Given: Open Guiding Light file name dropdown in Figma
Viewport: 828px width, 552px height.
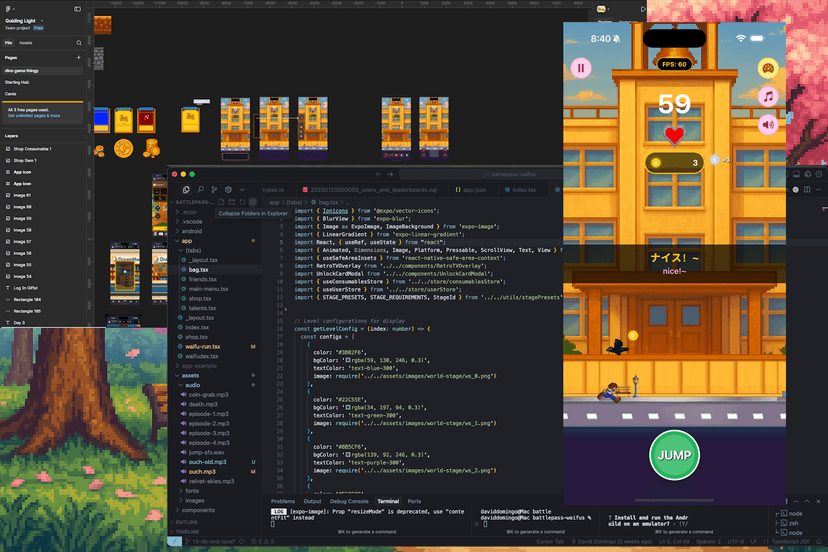Looking at the screenshot, I should [24, 21].
